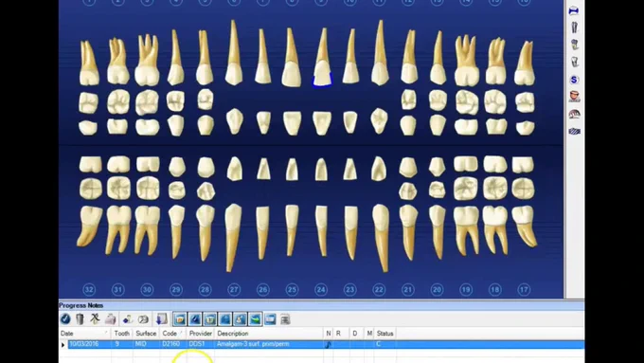Toggle the first highlighted filter button with orange square
The width and height of the screenshot is (644, 363).
[180, 319]
